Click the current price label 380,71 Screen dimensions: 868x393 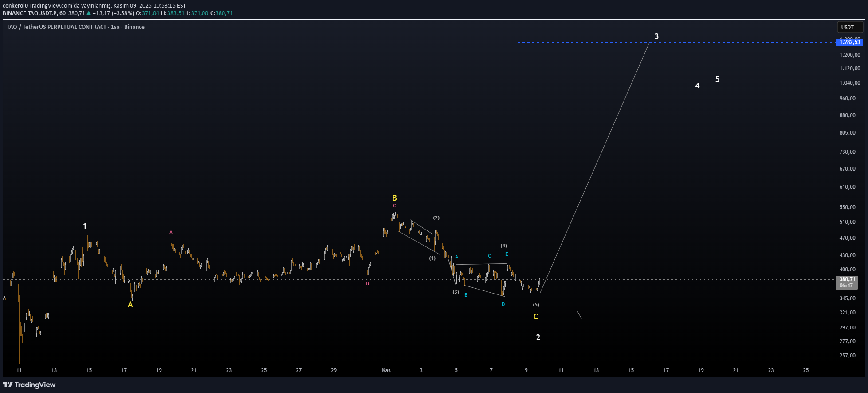pyautogui.click(x=847, y=280)
